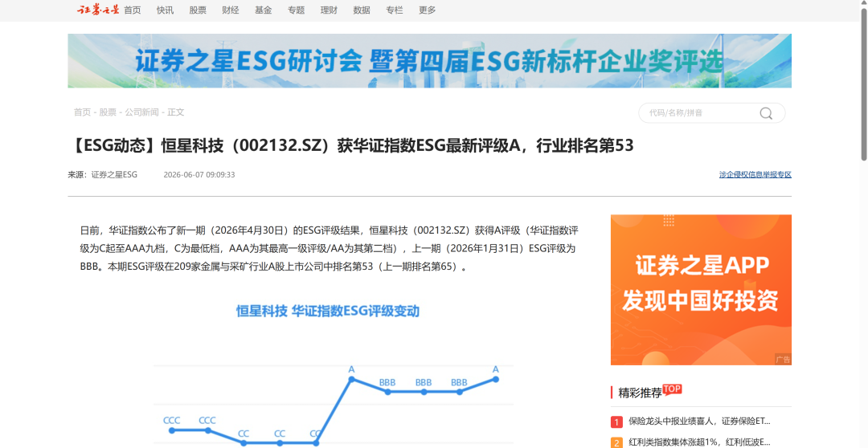The width and height of the screenshot is (868, 448).
Task: Click the rank 1 badge in recommendations
Action: (616, 422)
